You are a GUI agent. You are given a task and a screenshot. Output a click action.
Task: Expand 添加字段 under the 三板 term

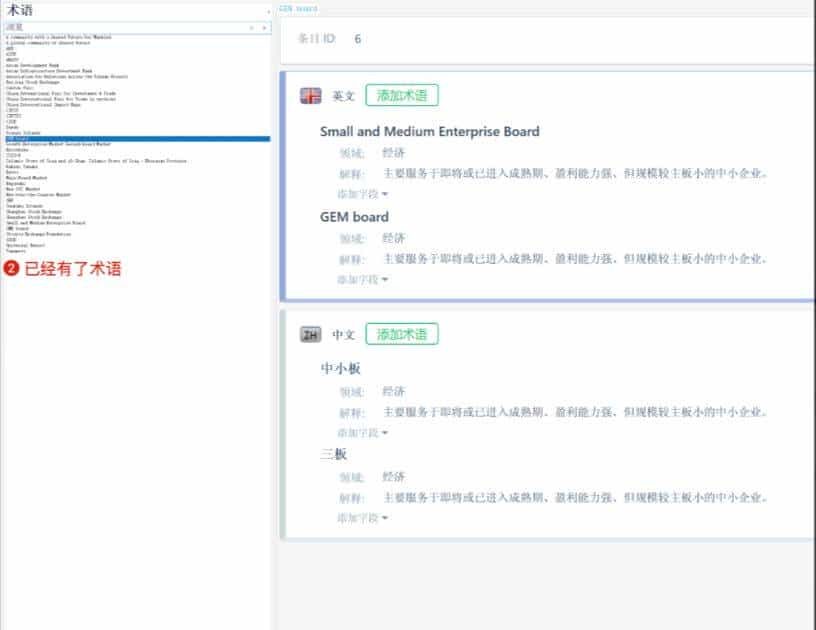point(363,518)
